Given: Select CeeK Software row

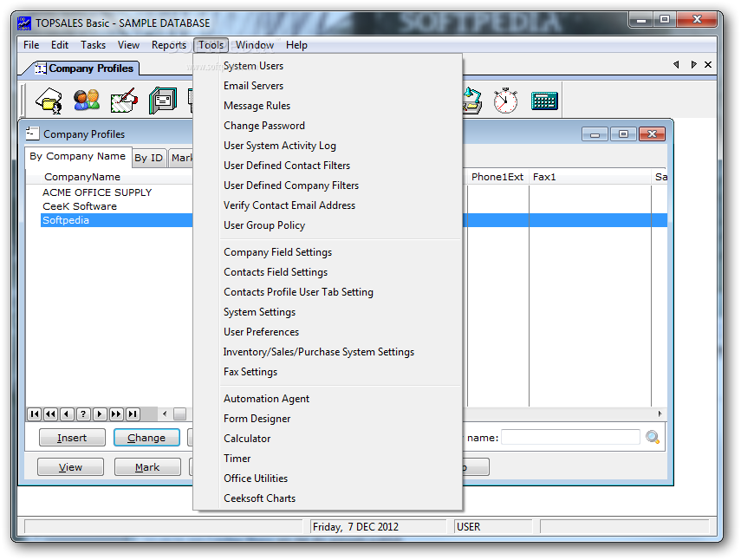Looking at the screenshot, I should 117,206.
